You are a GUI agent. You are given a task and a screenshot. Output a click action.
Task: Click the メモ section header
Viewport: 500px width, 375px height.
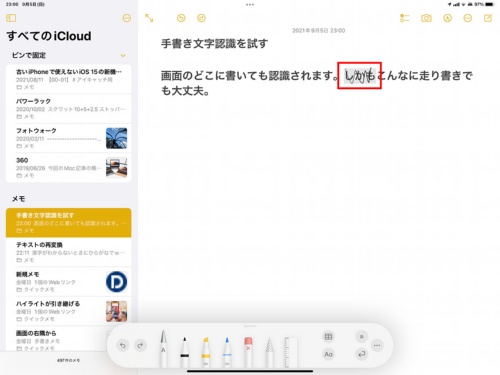19,199
